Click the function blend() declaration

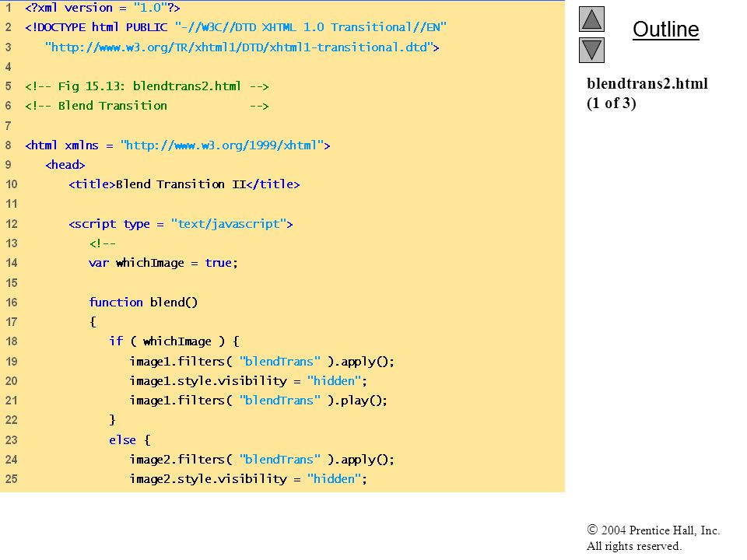pos(143,303)
